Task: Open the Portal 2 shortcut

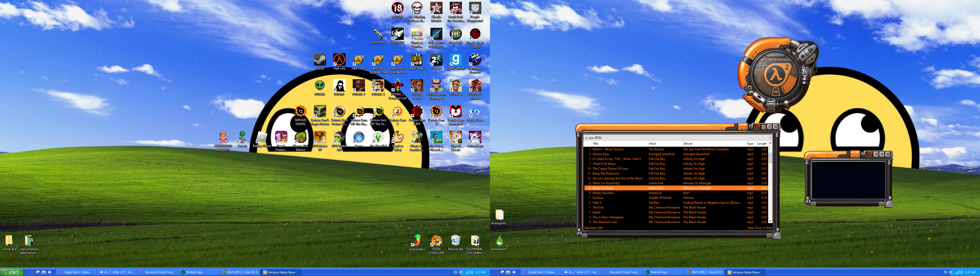Action: pyautogui.click(x=436, y=62)
